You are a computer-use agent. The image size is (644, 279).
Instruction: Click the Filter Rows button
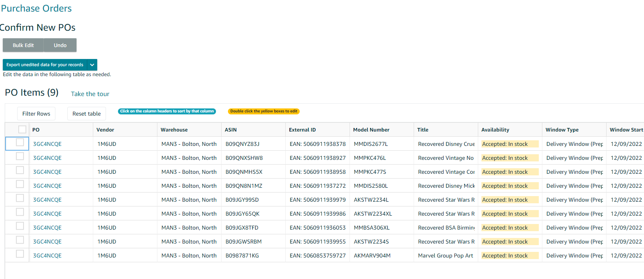point(36,114)
